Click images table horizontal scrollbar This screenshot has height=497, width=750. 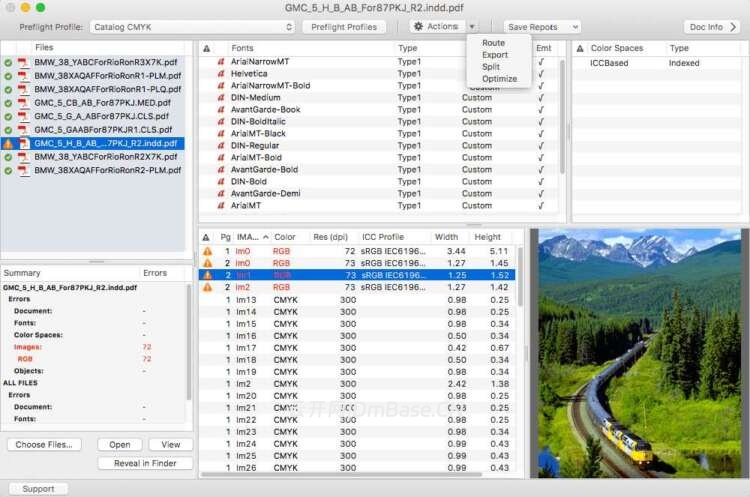point(341,475)
